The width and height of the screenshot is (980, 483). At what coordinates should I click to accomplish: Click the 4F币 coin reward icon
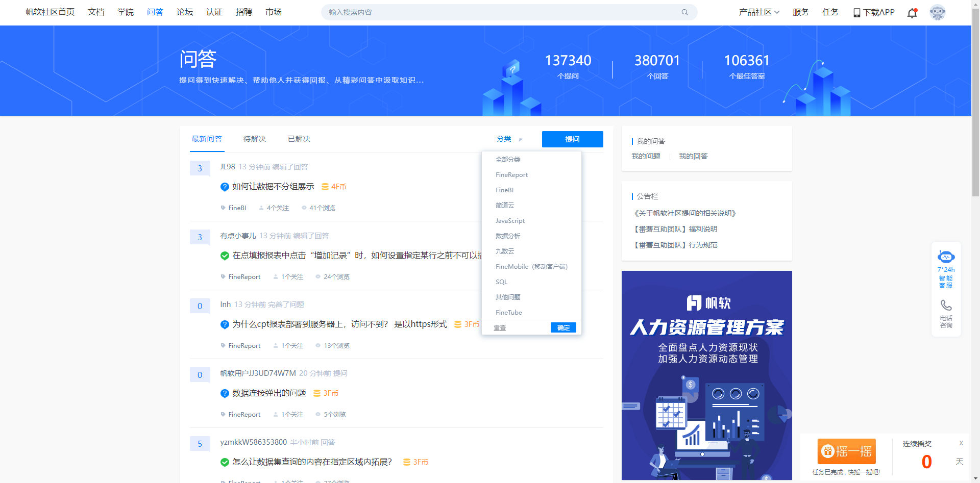click(325, 187)
